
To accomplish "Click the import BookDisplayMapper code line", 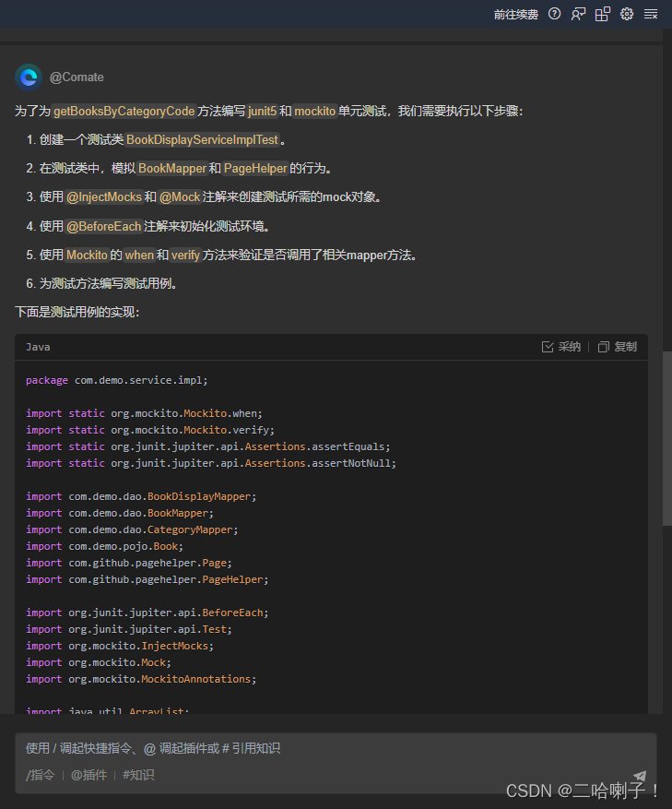I will (x=141, y=496).
